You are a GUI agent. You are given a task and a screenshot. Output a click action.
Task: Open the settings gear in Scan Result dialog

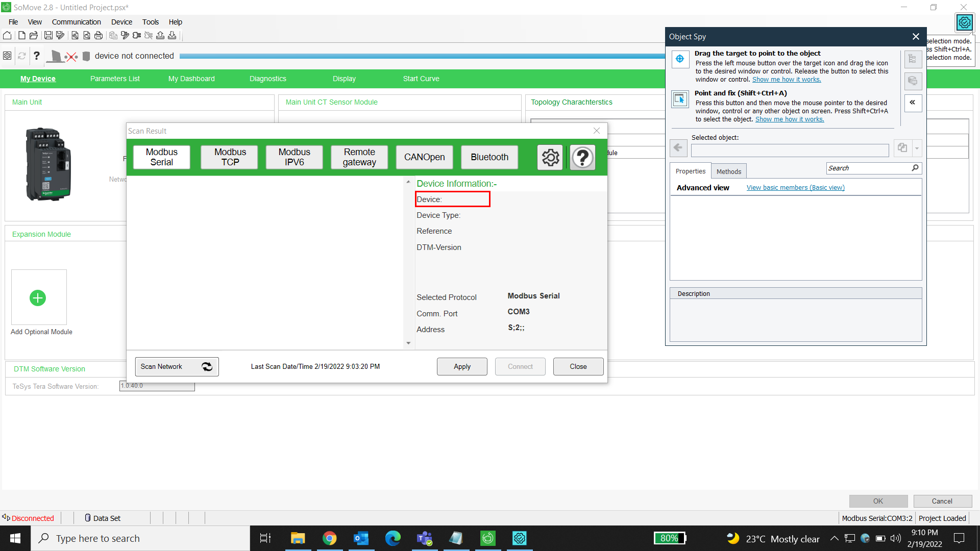(550, 157)
